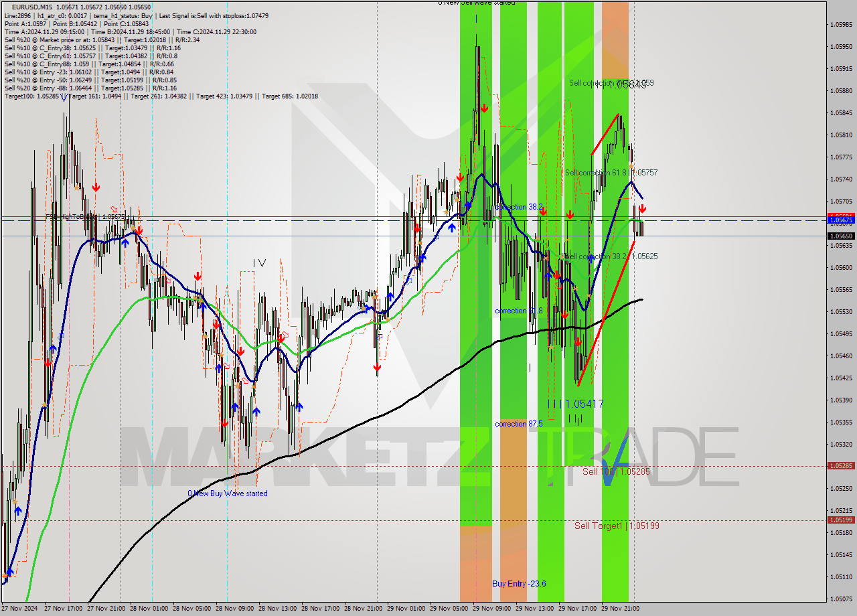The width and height of the screenshot is (857, 616).
Task: Click the '29 Nov 09:00' time label
Action: 491,609
